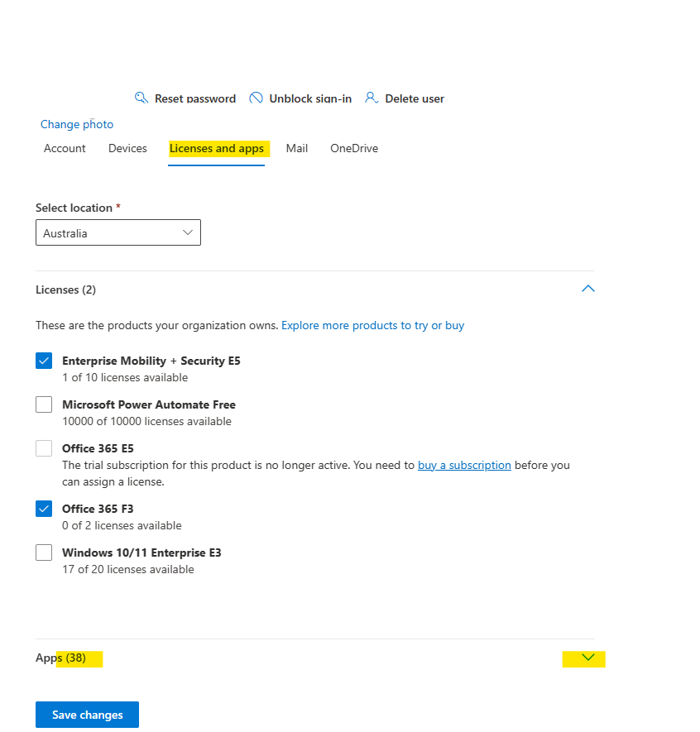Switch to the Account tab
Viewport: 700px width, 732px height.
65,148
